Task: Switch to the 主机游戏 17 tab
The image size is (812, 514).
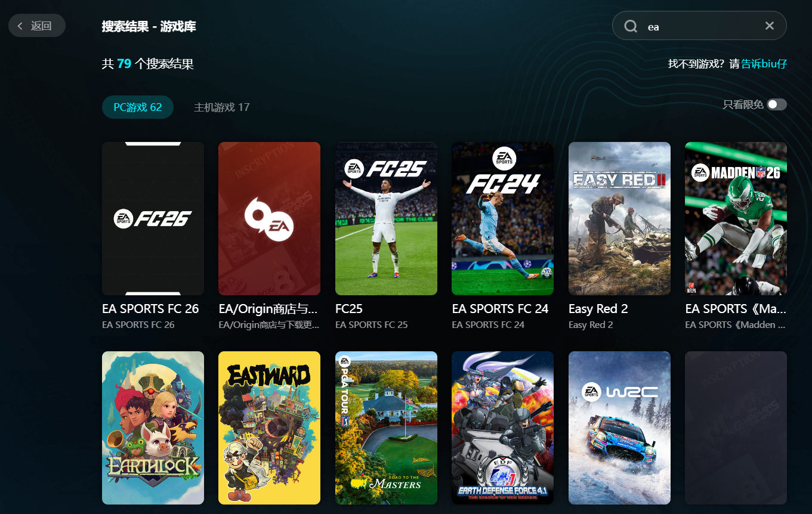Action: coord(221,107)
